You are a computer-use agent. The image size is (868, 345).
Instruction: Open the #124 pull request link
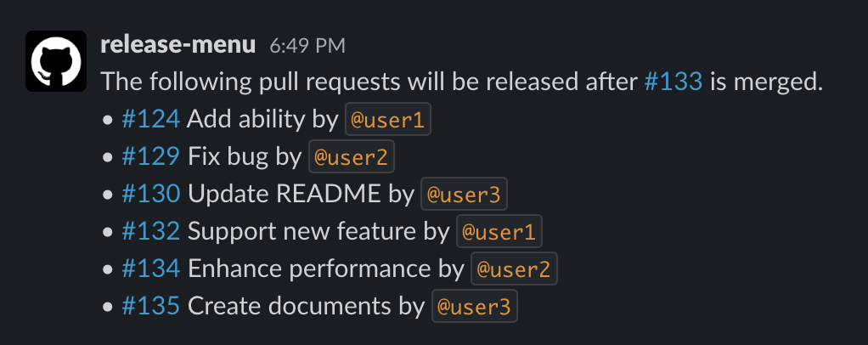tap(150, 120)
